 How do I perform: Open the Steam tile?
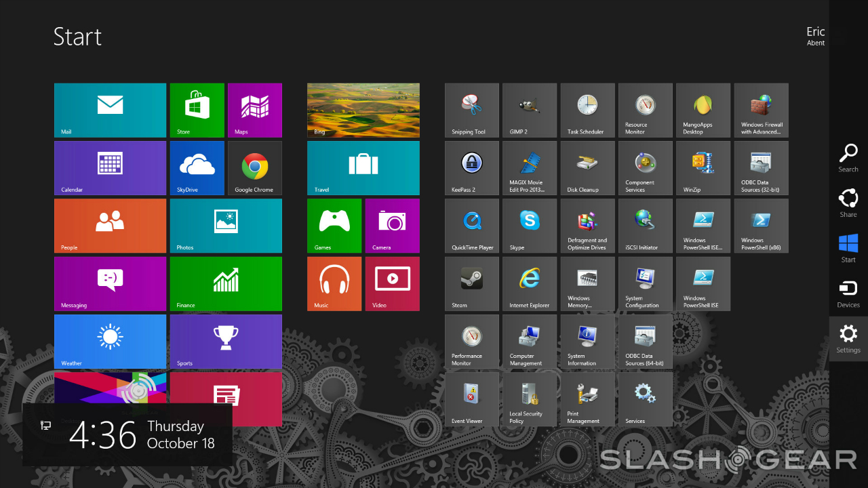[x=471, y=283]
